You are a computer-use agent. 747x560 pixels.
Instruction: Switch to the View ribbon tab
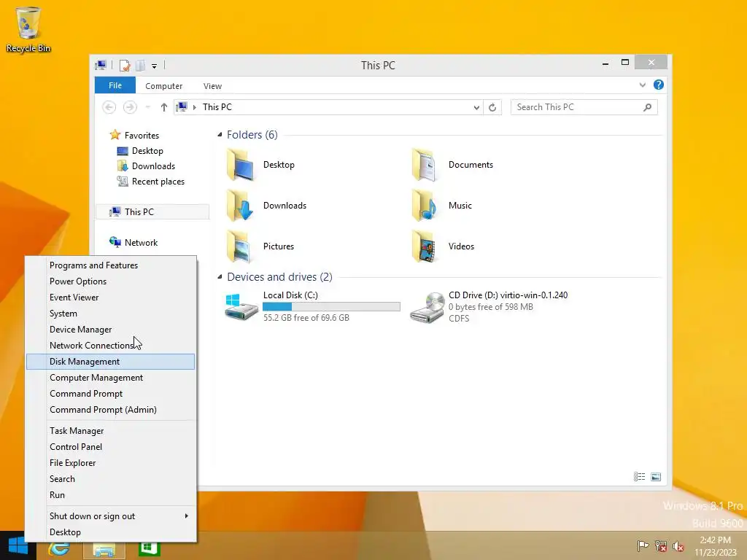(212, 86)
